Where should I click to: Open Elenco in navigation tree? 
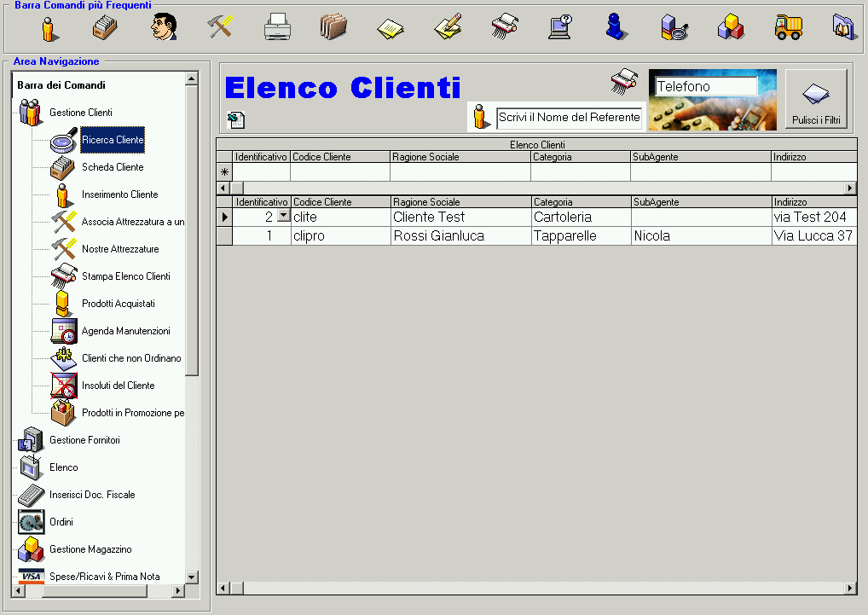[x=64, y=467]
